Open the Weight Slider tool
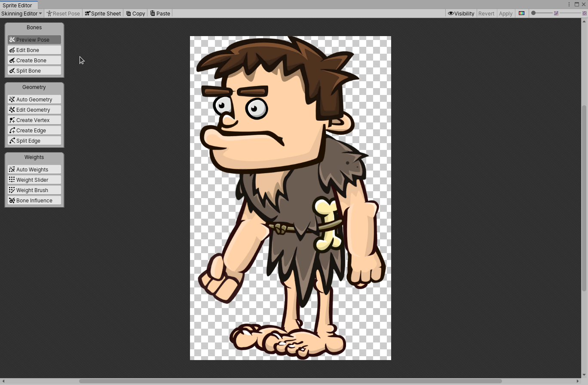 coord(34,180)
